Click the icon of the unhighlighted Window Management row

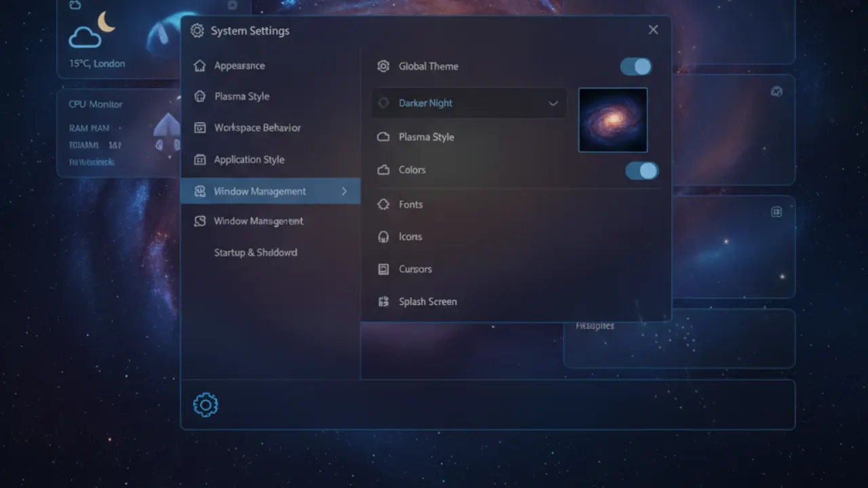coord(199,221)
